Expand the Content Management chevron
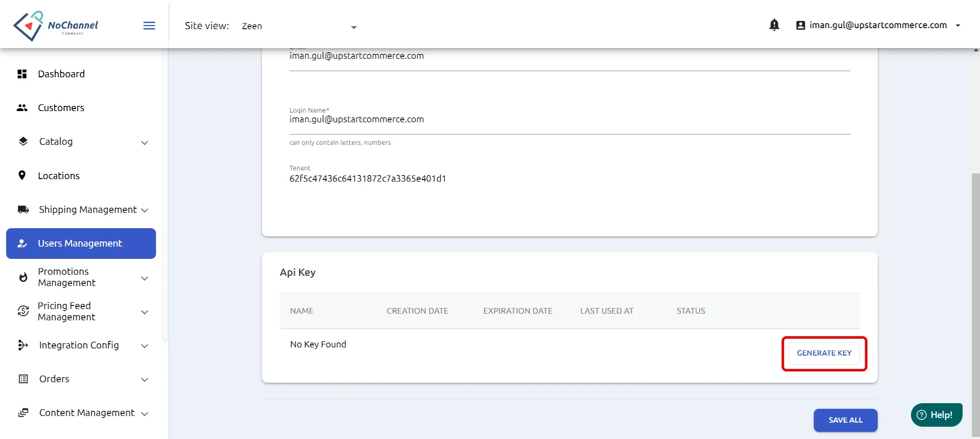Viewport: 980px width, 439px height. pos(145,414)
